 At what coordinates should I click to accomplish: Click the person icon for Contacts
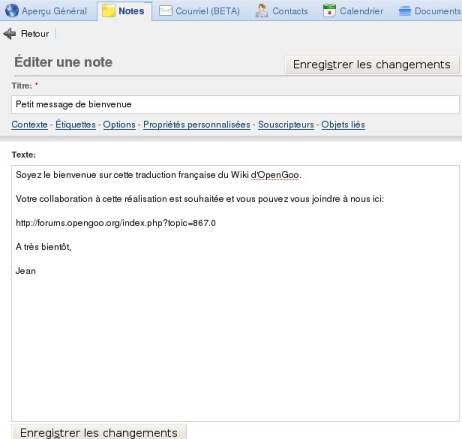(262, 11)
